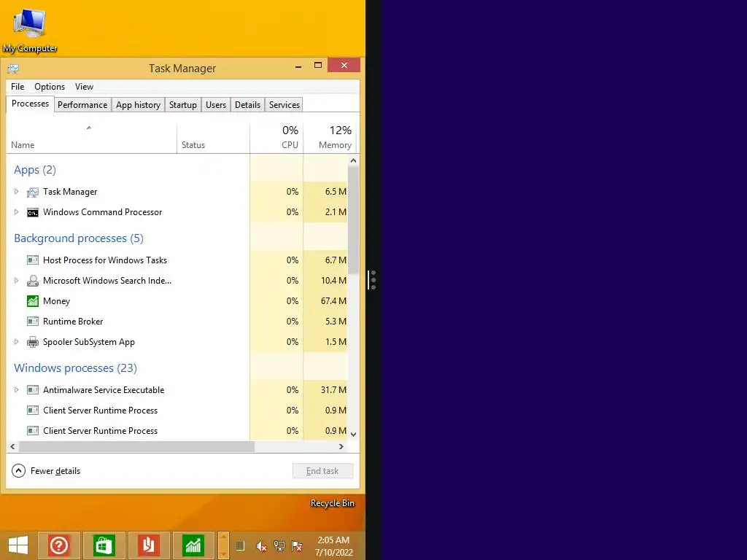Expand Antimalware Service Executable row
This screenshot has width=747, height=560.
(x=16, y=390)
